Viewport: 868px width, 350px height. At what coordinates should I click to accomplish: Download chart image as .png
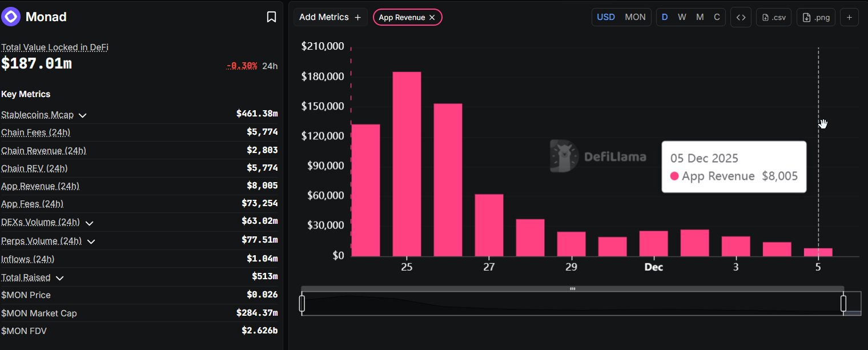[815, 17]
